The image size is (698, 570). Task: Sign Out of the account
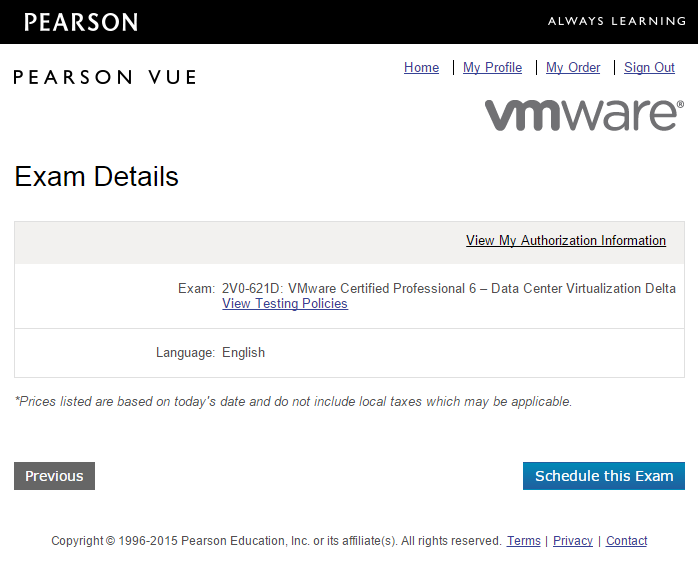649,68
